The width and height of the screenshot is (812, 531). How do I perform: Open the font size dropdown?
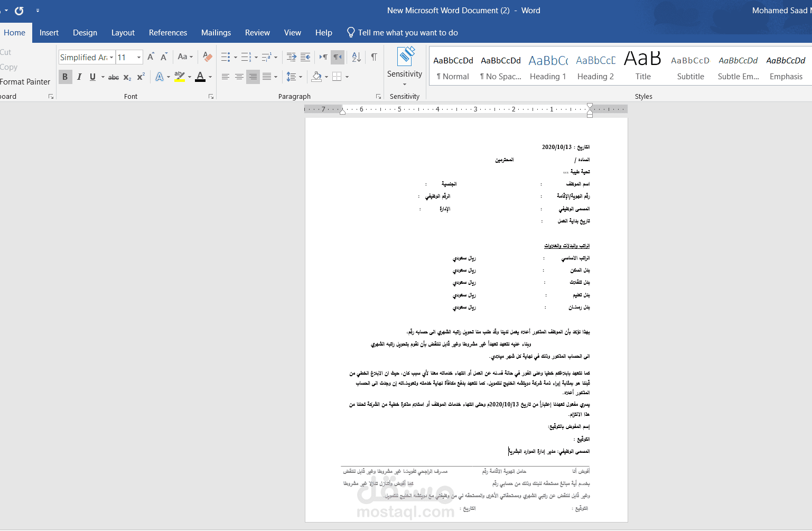137,57
